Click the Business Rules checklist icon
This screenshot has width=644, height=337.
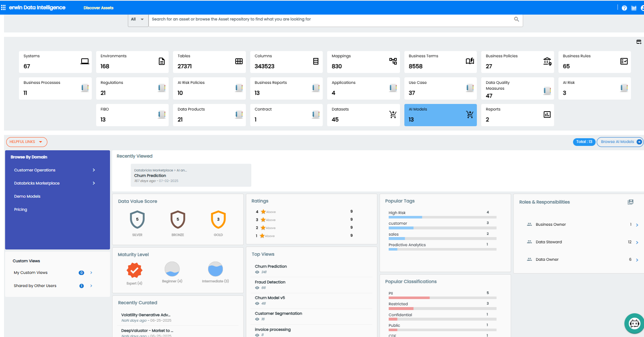point(624,61)
